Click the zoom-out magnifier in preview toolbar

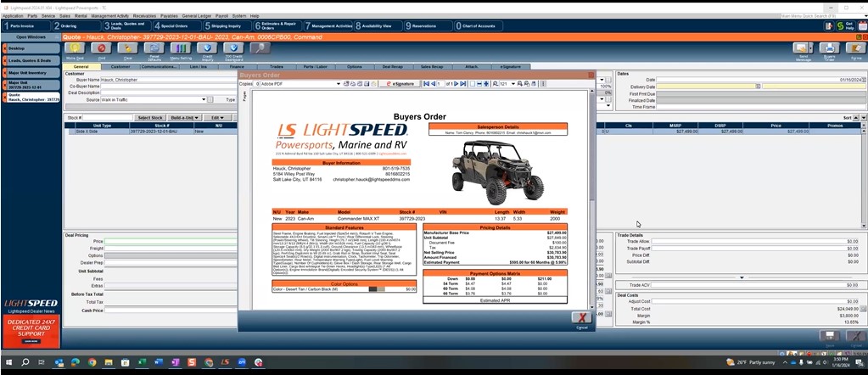(x=495, y=84)
